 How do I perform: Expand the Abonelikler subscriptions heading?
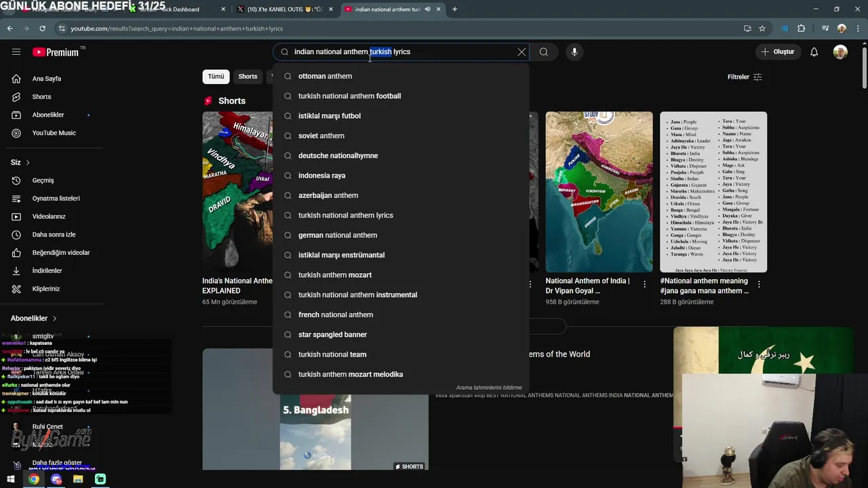point(34,319)
